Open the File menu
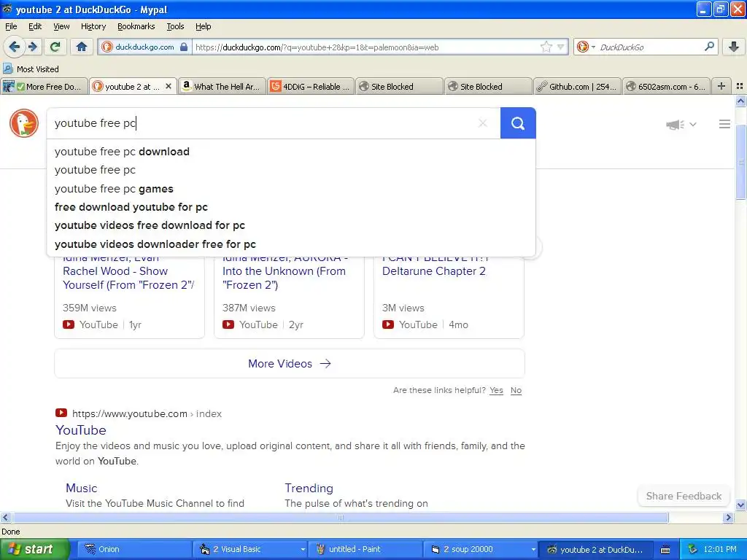Image resolution: width=747 pixels, height=560 pixels. click(11, 26)
